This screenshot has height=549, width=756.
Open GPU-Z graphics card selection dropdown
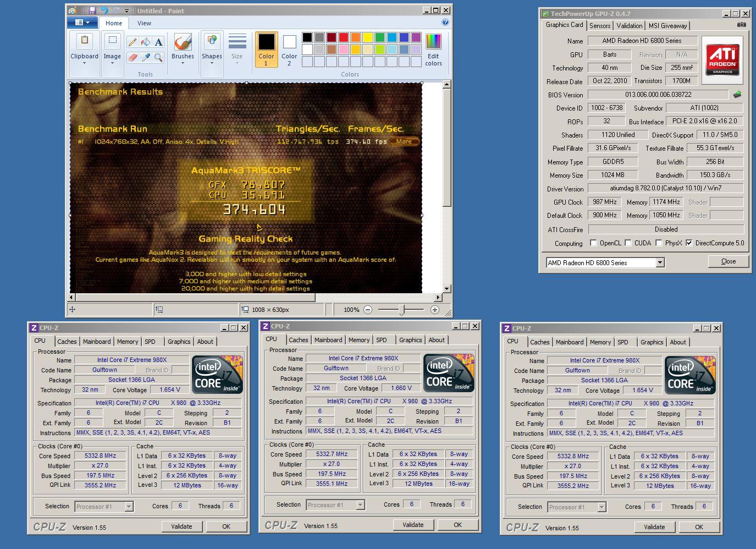[x=660, y=263]
